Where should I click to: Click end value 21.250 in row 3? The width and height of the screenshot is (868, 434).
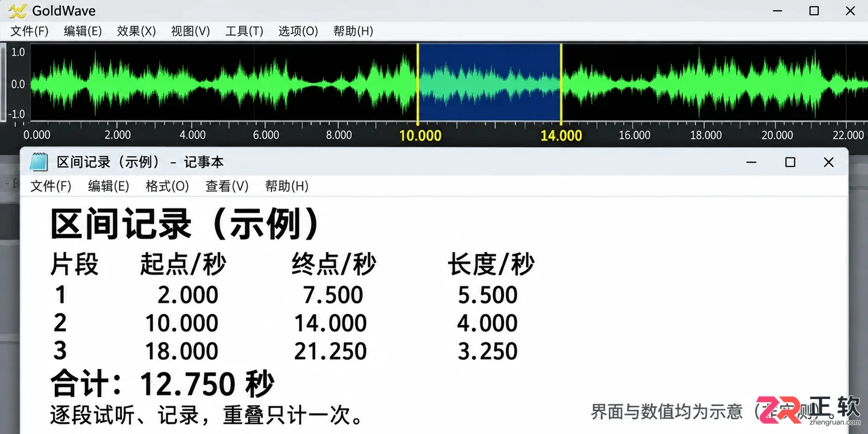point(330,351)
